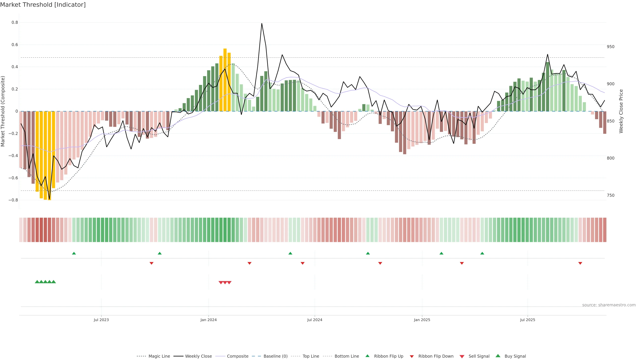Select the leftmost green buy signal triangle marker
This screenshot has width=644, height=362.
click(37, 282)
